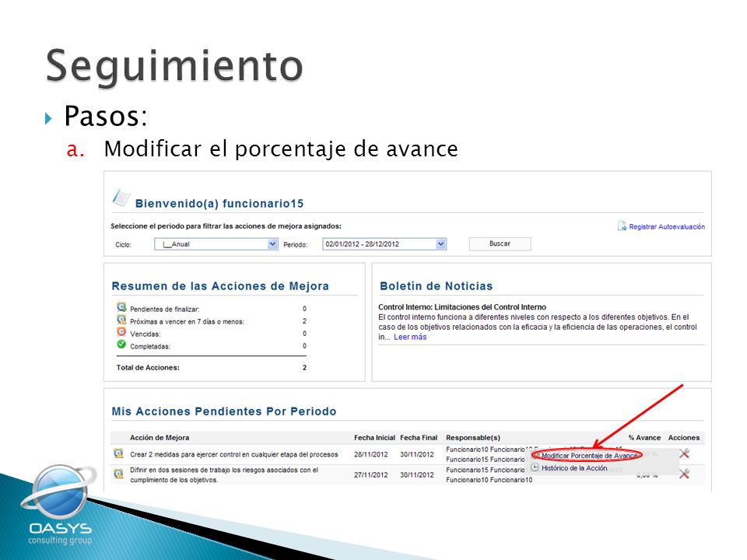
Task: Click the Fecha Final column header
Action: tap(419, 438)
